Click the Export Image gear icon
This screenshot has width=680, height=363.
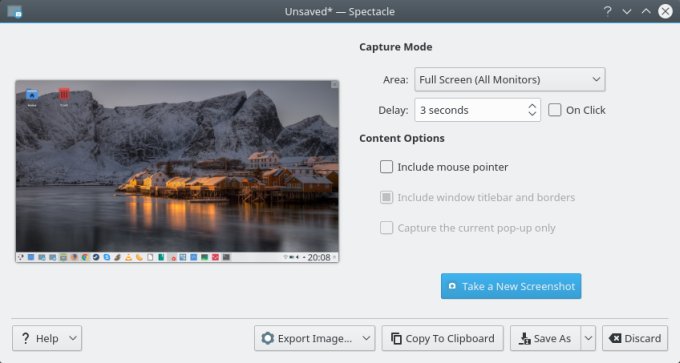point(268,338)
